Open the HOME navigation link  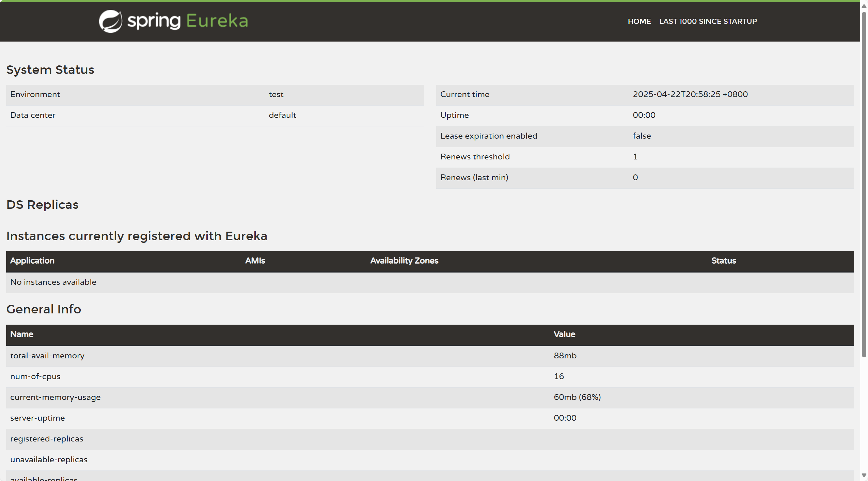coord(639,21)
